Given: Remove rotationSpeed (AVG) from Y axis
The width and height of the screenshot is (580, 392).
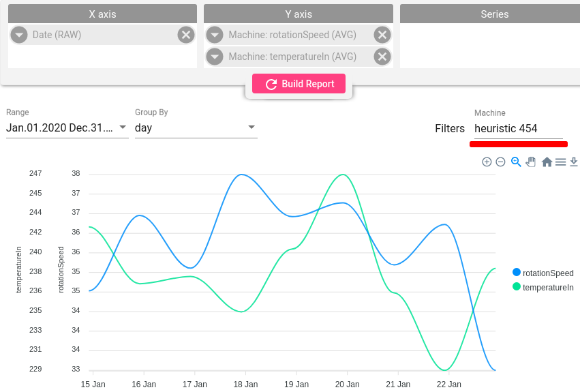Looking at the screenshot, I should point(382,35).
